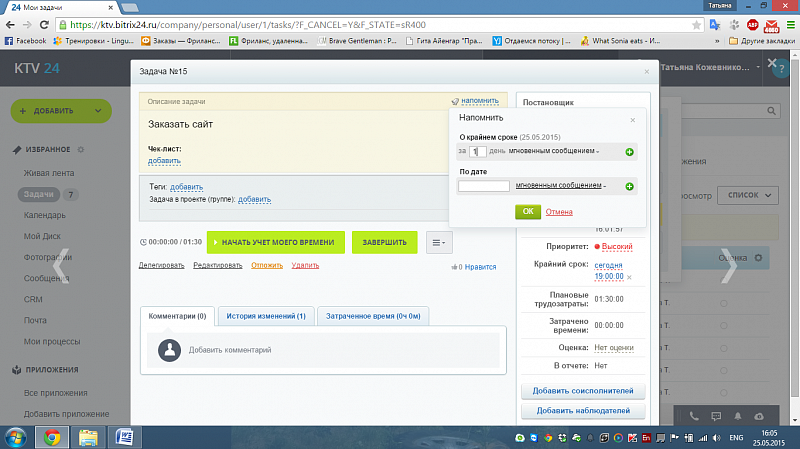This screenshot has height=449, width=800.
Task: Click the 'Редактировать' link
Action: (x=218, y=265)
